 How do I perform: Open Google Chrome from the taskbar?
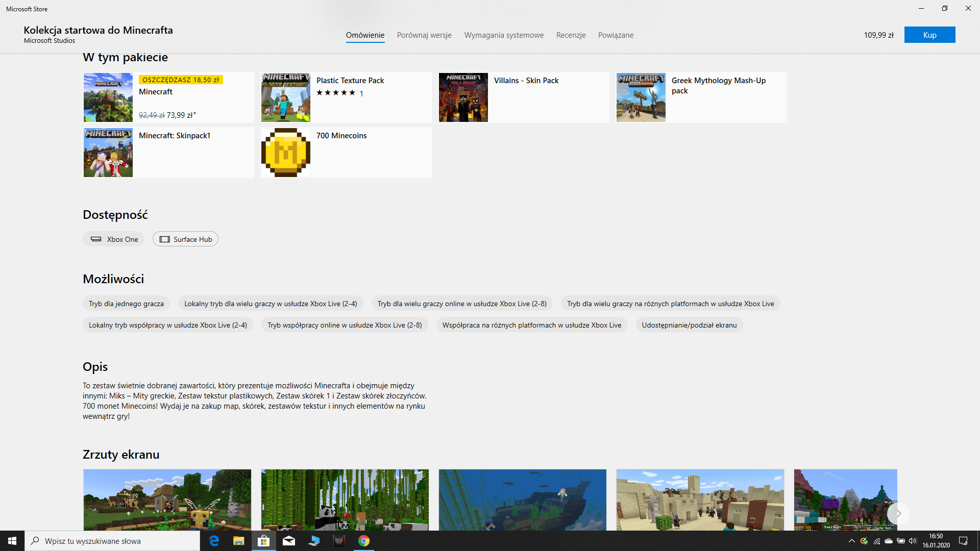tap(364, 541)
